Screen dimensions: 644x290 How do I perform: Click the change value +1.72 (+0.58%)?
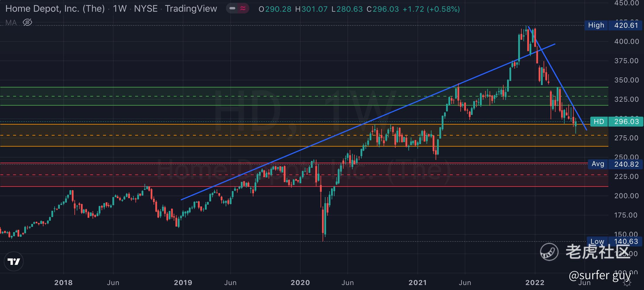point(431,9)
